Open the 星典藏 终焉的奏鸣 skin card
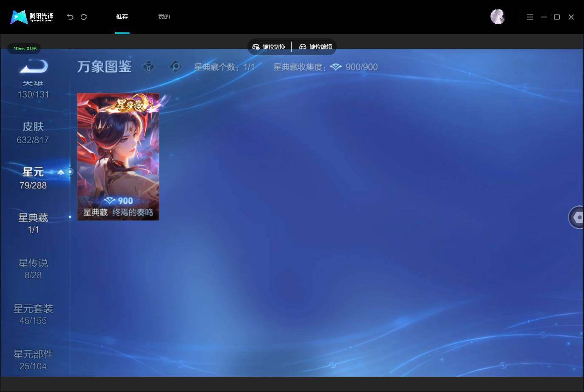Image resolution: width=584 pixels, height=392 pixels. (118, 156)
